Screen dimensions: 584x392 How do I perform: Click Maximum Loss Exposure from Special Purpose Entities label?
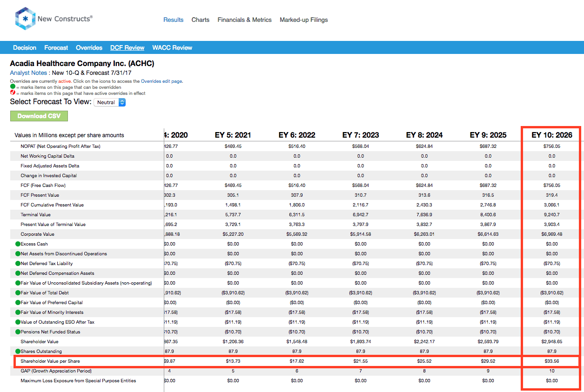[78, 381]
